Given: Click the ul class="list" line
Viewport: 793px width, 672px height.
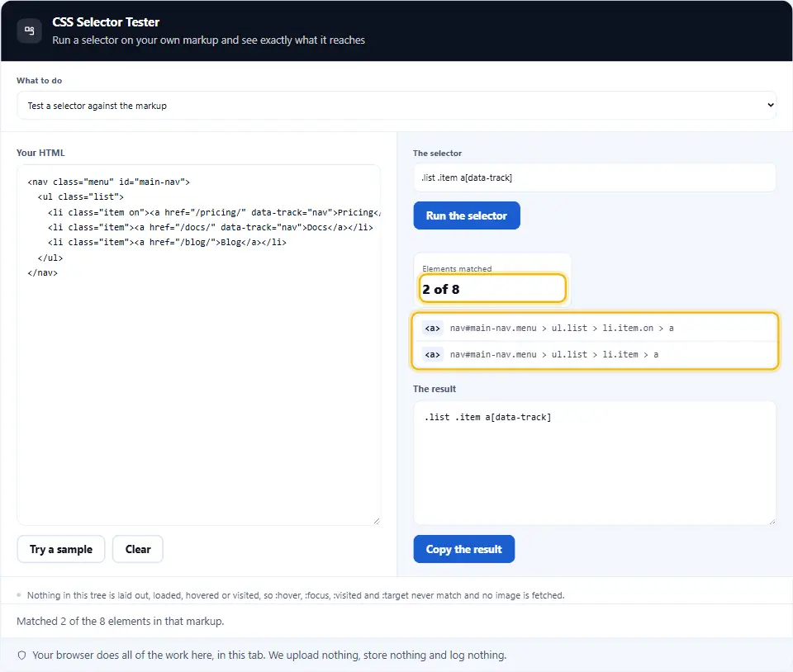Looking at the screenshot, I should pos(80,197).
